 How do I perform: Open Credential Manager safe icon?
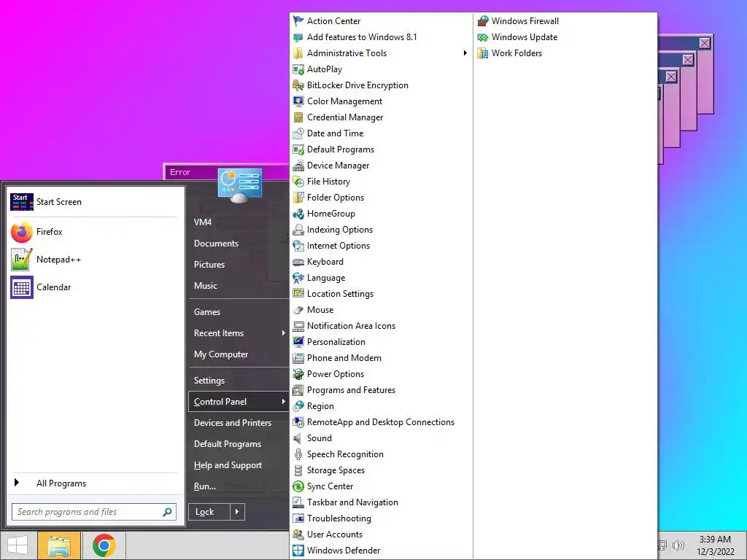(298, 117)
